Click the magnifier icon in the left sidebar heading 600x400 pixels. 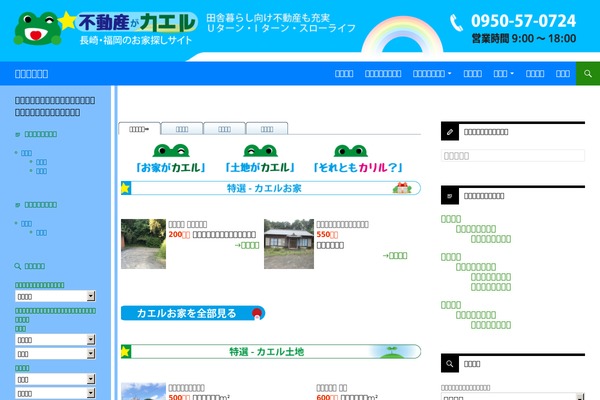click(18, 266)
